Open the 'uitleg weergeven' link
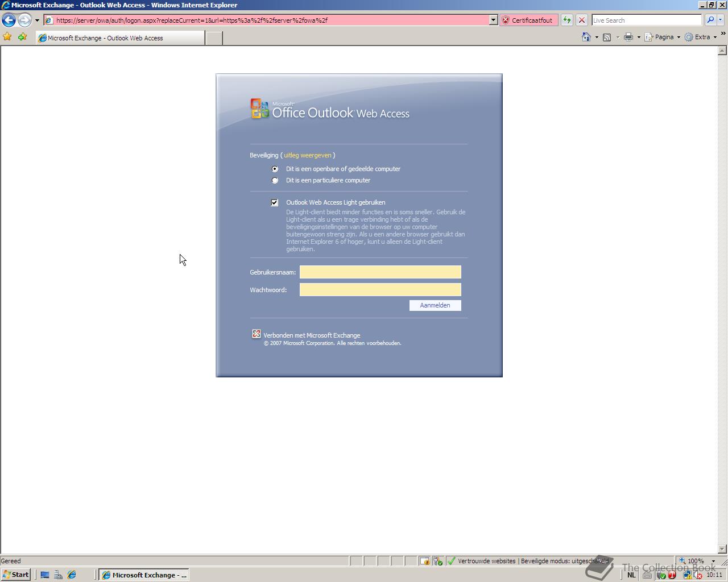The image size is (728, 582). (x=307, y=155)
